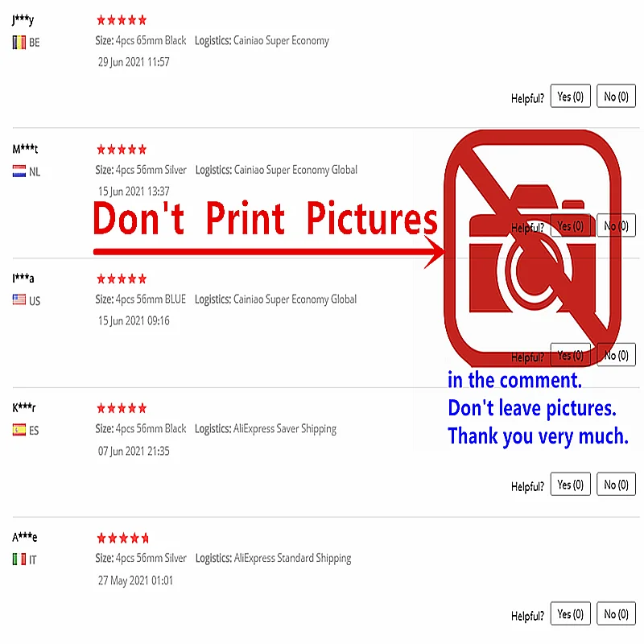Click the "Thank you very much." blue text
This screenshot has height=644, width=644.
[538, 436]
